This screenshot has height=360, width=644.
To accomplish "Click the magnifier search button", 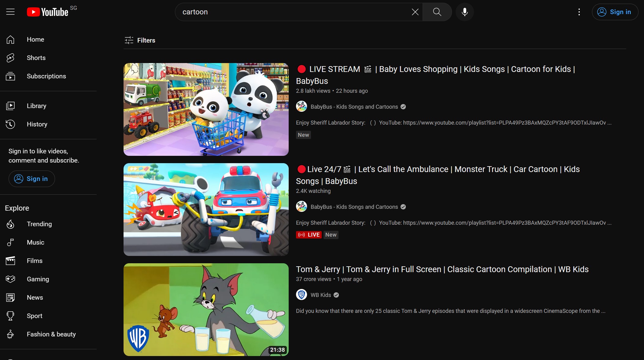I will click(x=437, y=12).
